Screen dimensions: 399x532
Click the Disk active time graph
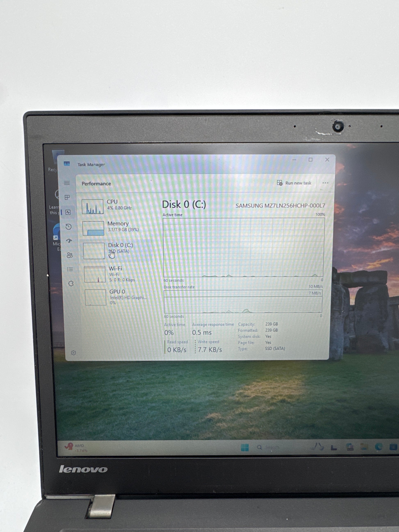click(x=243, y=247)
